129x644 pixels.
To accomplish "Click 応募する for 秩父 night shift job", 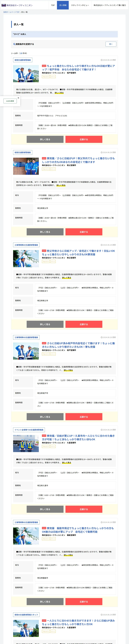I will pyautogui.click(x=84, y=232).
